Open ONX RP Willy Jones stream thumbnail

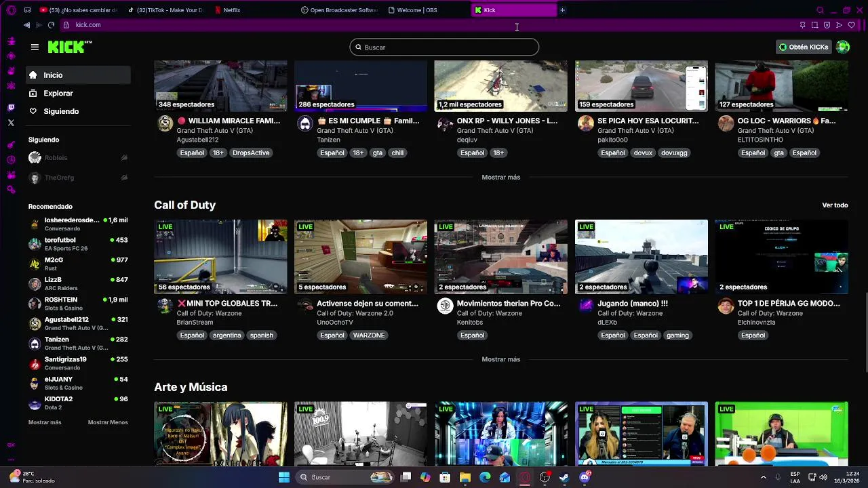(500, 86)
